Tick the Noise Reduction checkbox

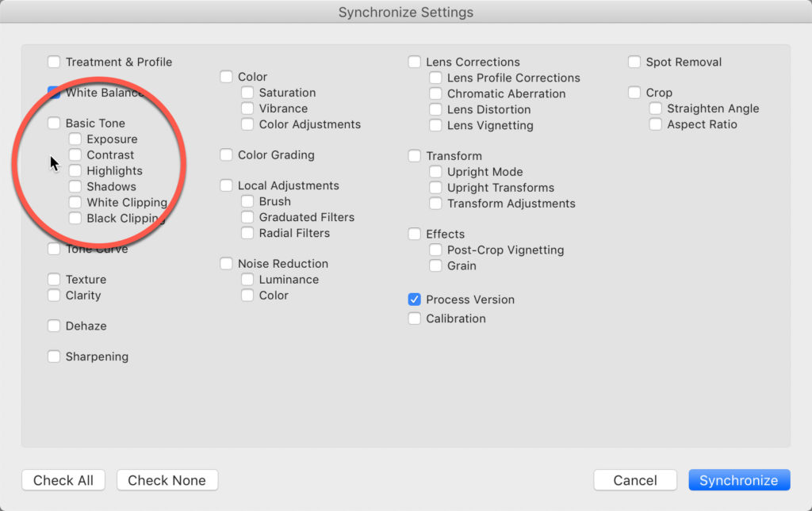(x=227, y=264)
